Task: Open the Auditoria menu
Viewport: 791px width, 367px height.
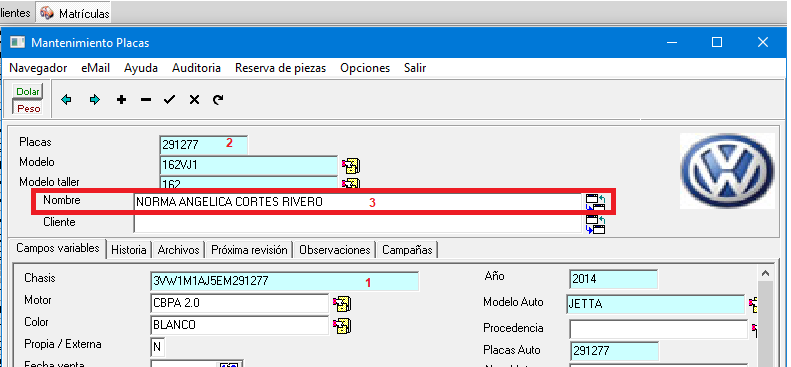Action: coord(196,68)
